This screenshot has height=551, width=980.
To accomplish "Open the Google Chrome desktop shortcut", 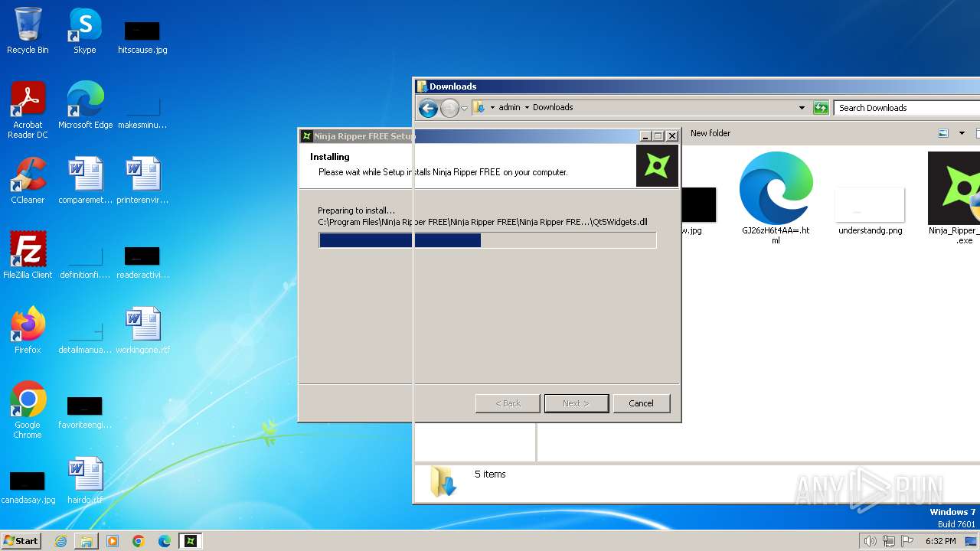I will coord(28,410).
